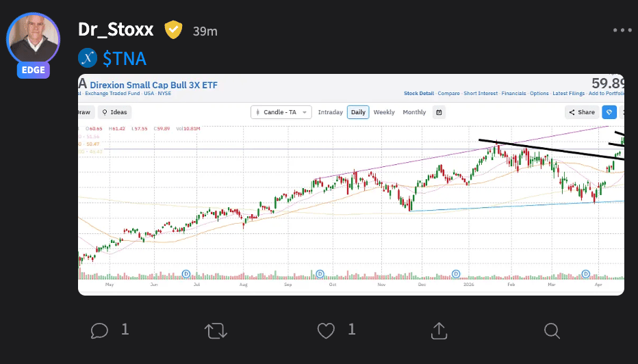The image size is (638, 364).
Task: Click the $TNA ticker link
Action: 124,58
